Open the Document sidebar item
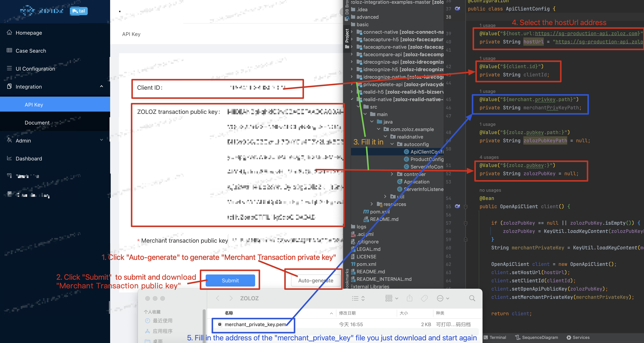The image size is (644, 343). pyautogui.click(x=37, y=123)
